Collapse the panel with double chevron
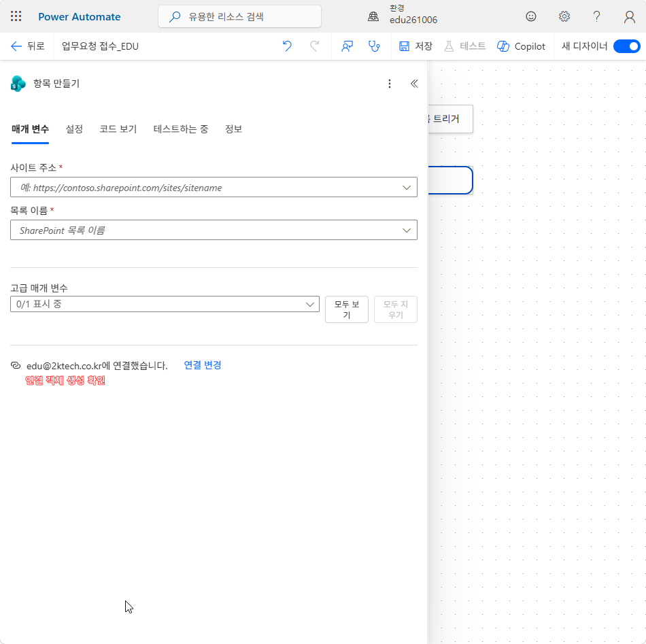Screen dimensions: 646x644 click(x=414, y=84)
